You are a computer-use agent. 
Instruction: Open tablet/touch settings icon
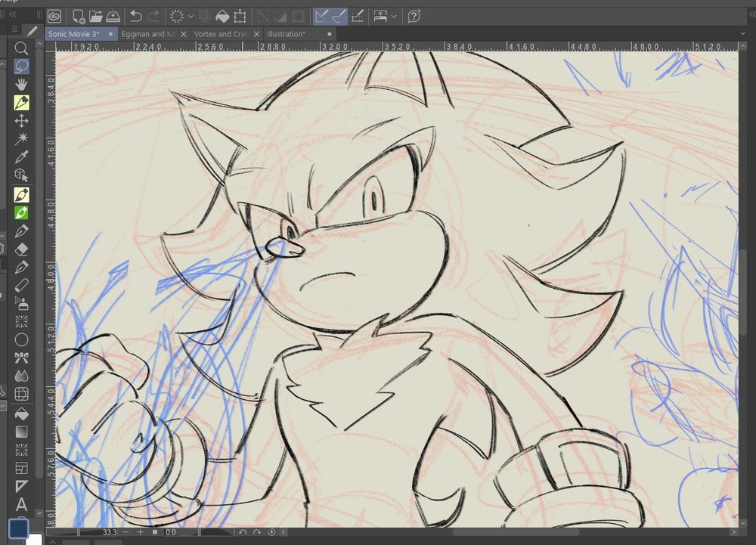click(x=380, y=17)
